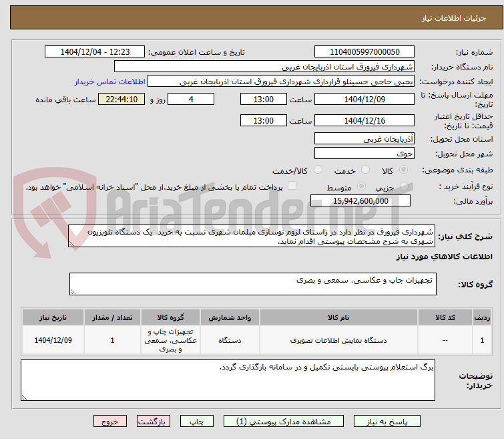504x439 pixels.
Task: Click the تاریخ نیاز column header
Action: pyautogui.click(x=53, y=317)
